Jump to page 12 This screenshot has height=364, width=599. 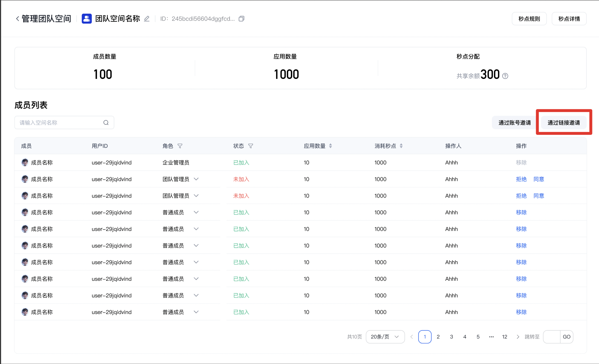coord(504,337)
